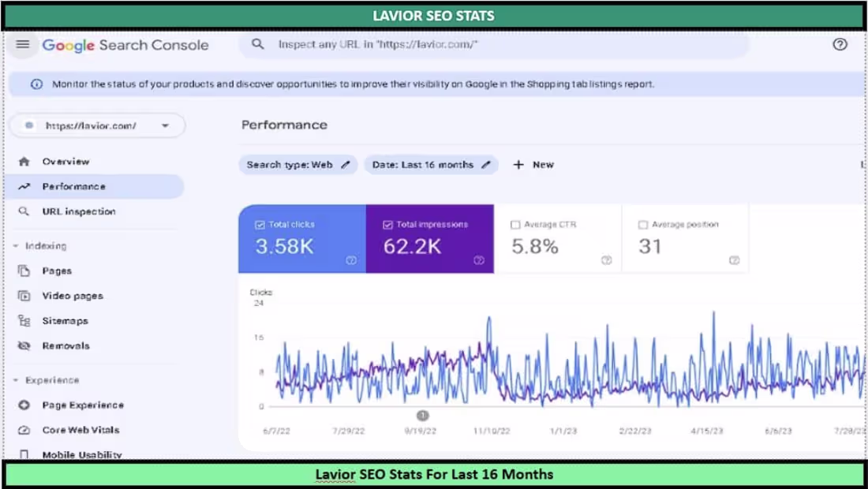Click the 6/7/22 date axis label

click(x=277, y=431)
